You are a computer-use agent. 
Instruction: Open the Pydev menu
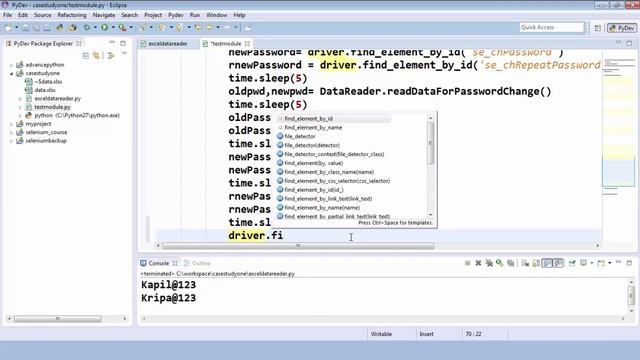pos(176,15)
